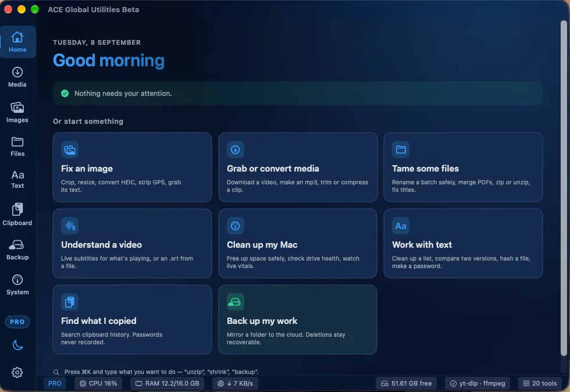Click the PRO status bar badge

click(x=55, y=383)
